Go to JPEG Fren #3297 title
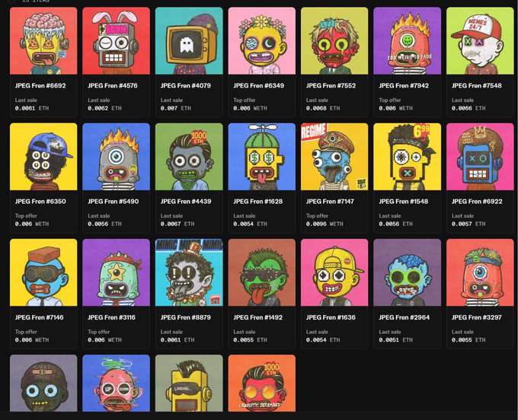 [477, 317]
